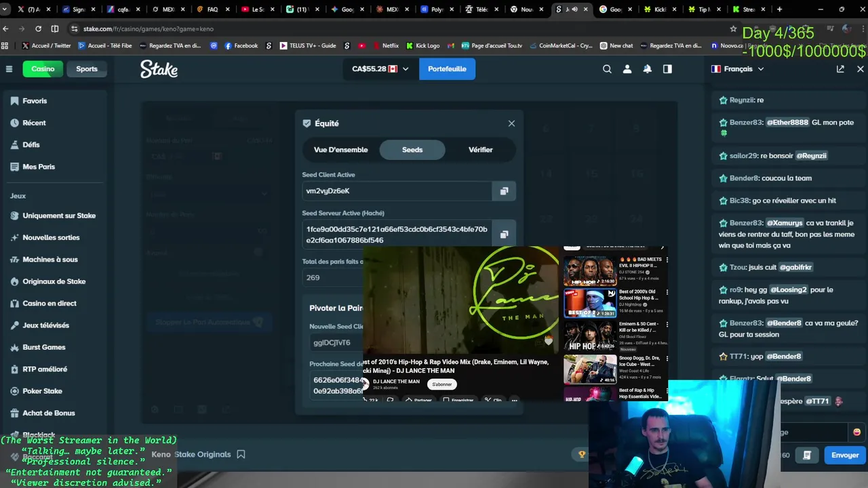Open the user profile icon

[627, 68]
